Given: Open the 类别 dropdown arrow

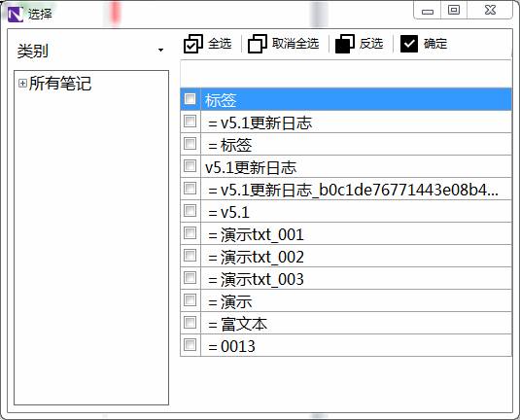Looking at the screenshot, I should coord(160,51).
